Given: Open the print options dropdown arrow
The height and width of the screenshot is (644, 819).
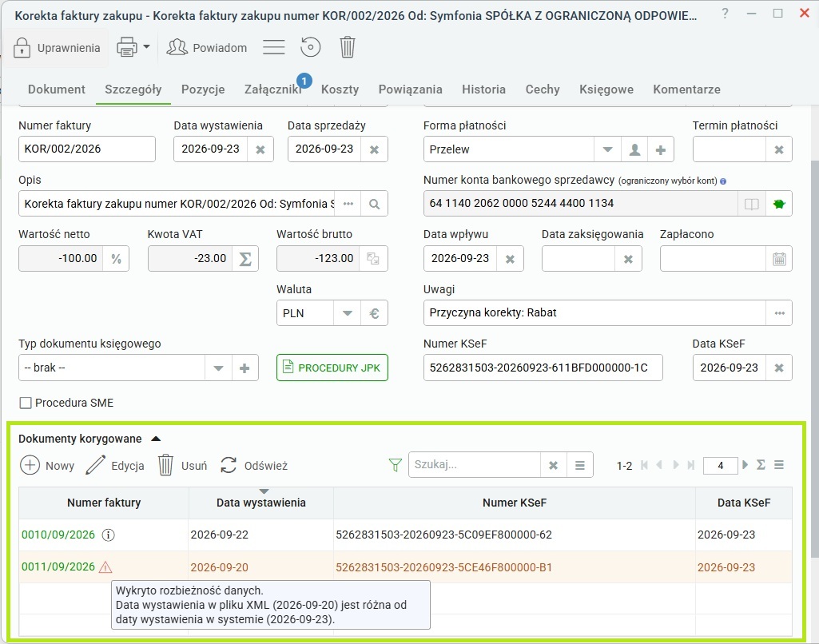Looking at the screenshot, I should (x=146, y=47).
